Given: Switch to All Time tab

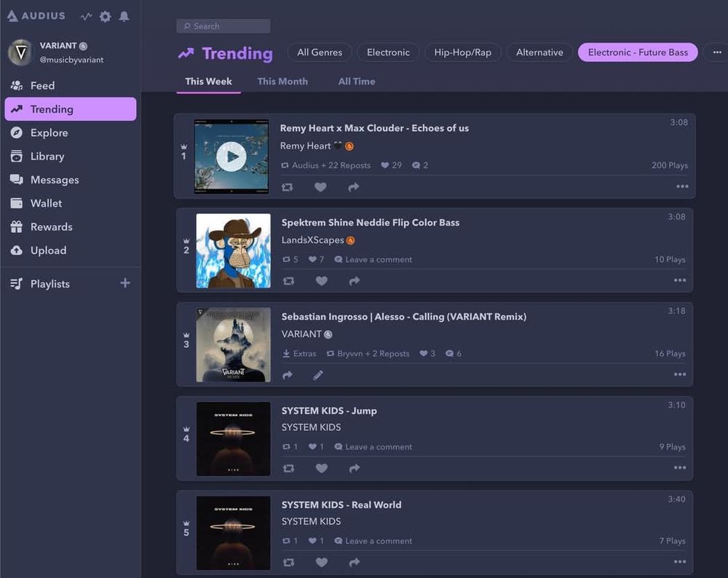Looking at the screenshot, I should click(x=357, y=82).
